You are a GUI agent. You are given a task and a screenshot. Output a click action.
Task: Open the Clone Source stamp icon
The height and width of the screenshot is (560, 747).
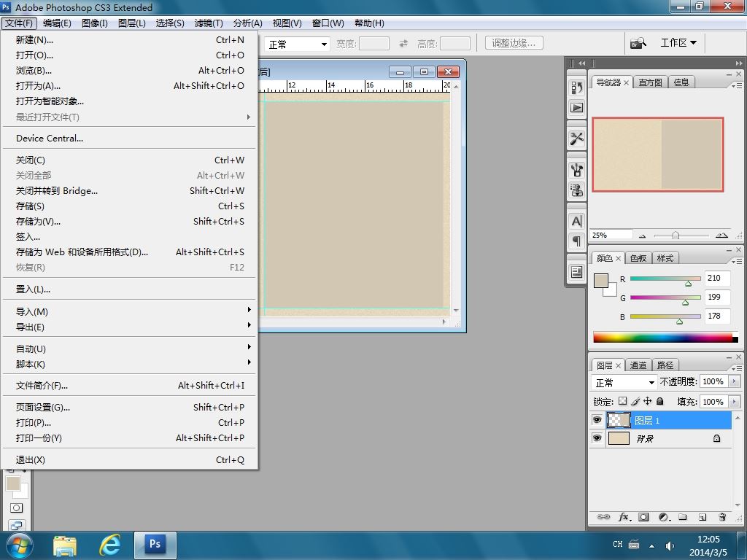[x=576, y=190]
